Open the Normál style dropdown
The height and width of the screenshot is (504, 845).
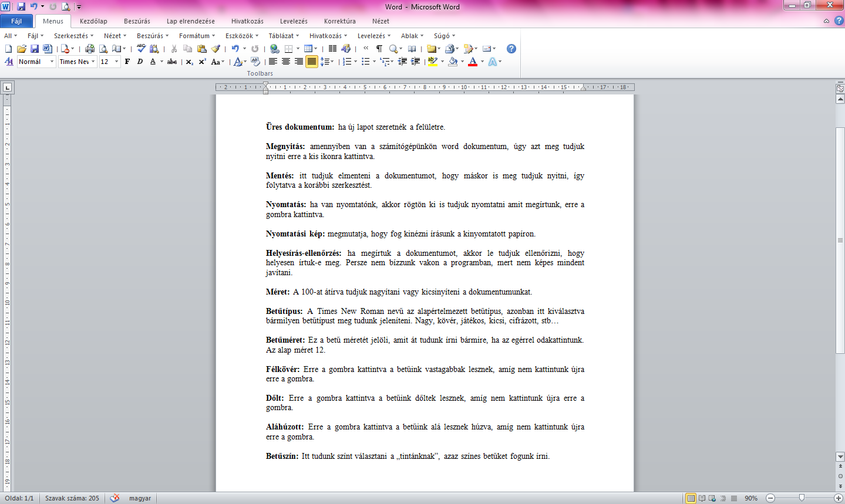pos(52,62)
